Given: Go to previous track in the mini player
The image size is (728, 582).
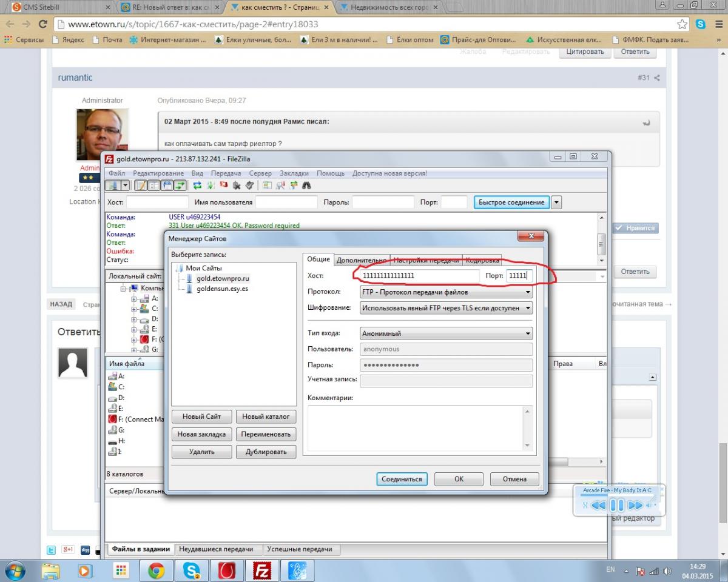Looking at the screenshot, I should [599, 505].
